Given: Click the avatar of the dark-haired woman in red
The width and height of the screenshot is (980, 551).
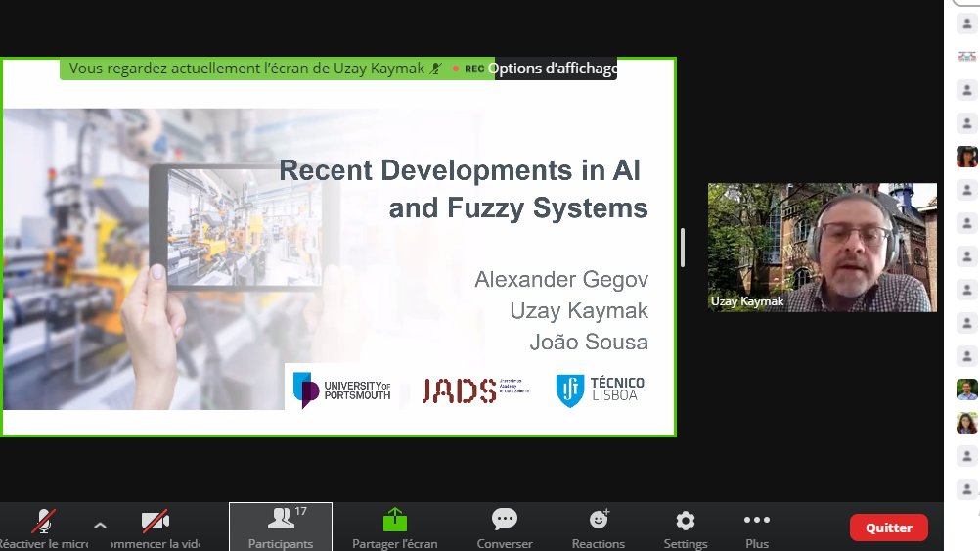Looking at the screenshot, I should [966, 157].
